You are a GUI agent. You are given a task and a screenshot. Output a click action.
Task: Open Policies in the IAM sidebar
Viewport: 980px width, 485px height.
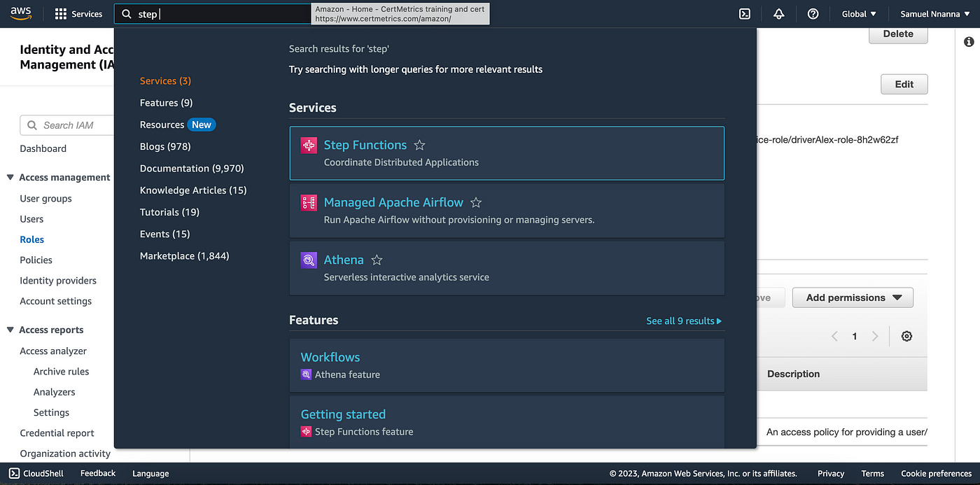coord(36,260)
